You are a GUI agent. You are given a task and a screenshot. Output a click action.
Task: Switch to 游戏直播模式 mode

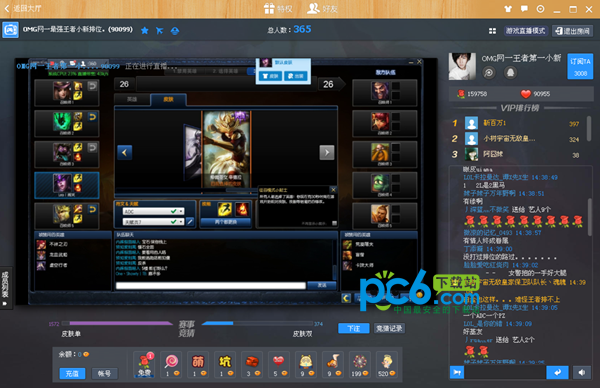point(525,31)
